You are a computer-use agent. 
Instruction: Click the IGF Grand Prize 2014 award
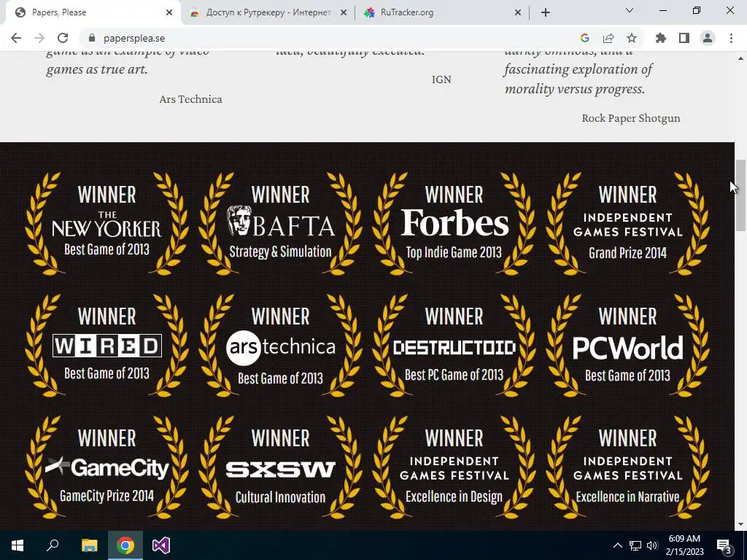coord(627,223)
